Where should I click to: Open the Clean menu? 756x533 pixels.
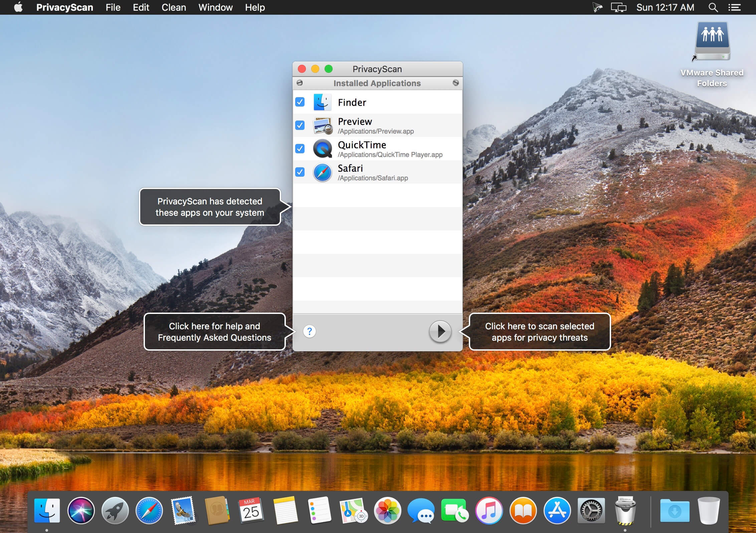(x=174, y=7)
